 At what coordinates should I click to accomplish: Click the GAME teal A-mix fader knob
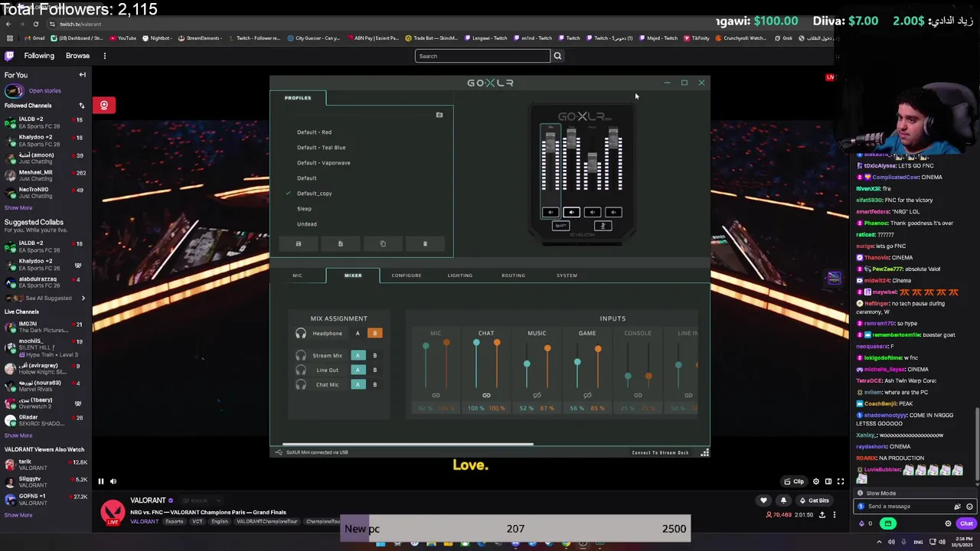pyautogui.click(x=577, y=363)
